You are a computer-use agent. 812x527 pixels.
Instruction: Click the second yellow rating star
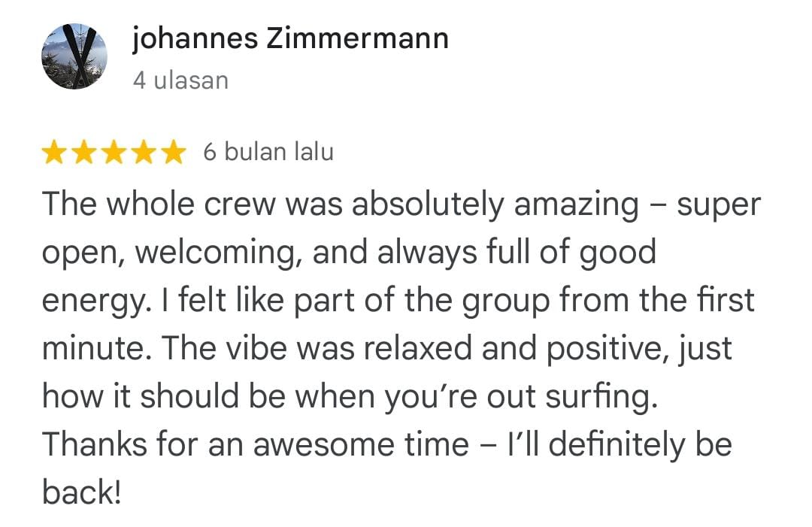point(83,153)
